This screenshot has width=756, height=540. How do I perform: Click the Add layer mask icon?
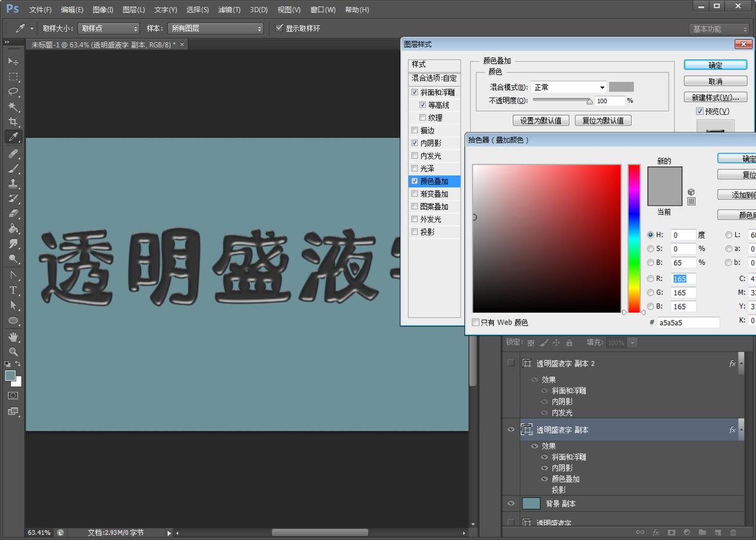[x=671, y=532]
